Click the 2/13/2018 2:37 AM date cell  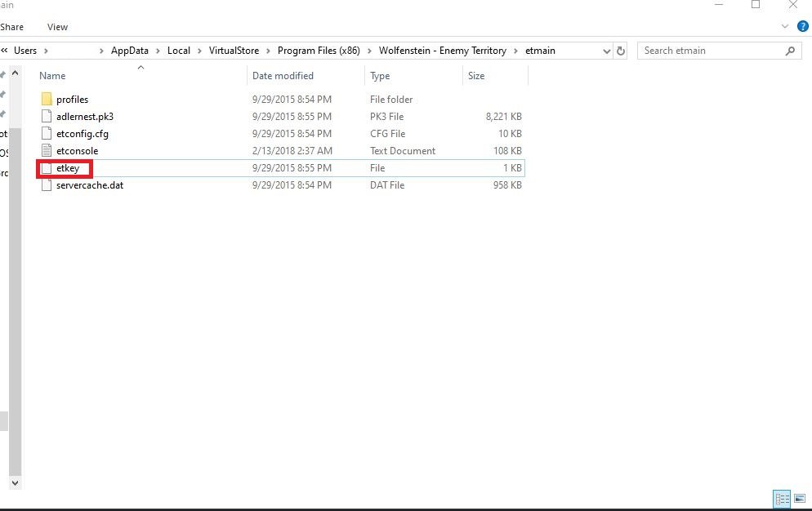(x=292, y=151)
